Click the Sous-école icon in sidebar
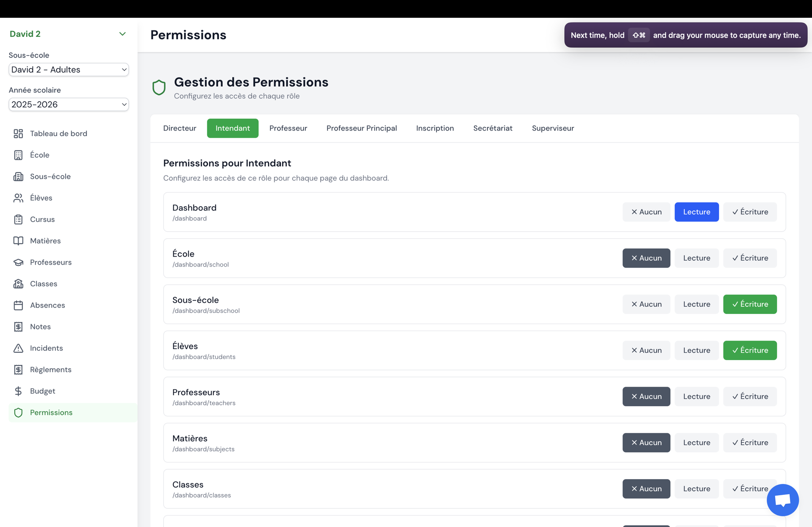 pos(18,177)
